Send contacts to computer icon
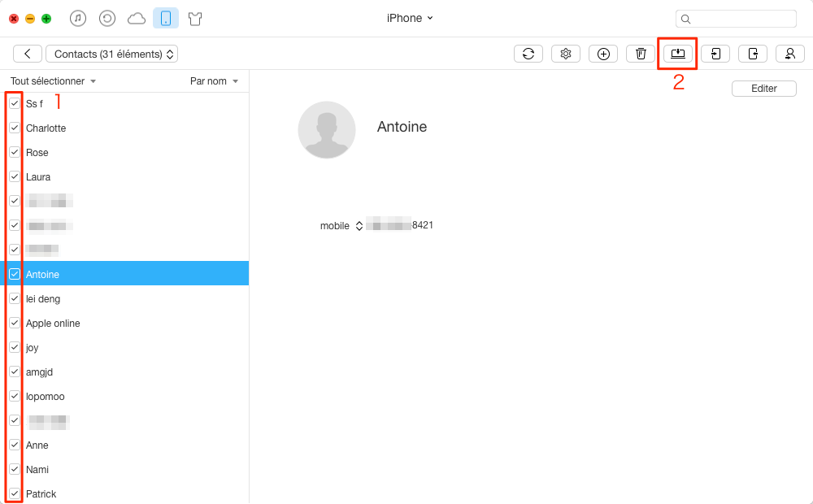813x504 pixels. (678, 54)
